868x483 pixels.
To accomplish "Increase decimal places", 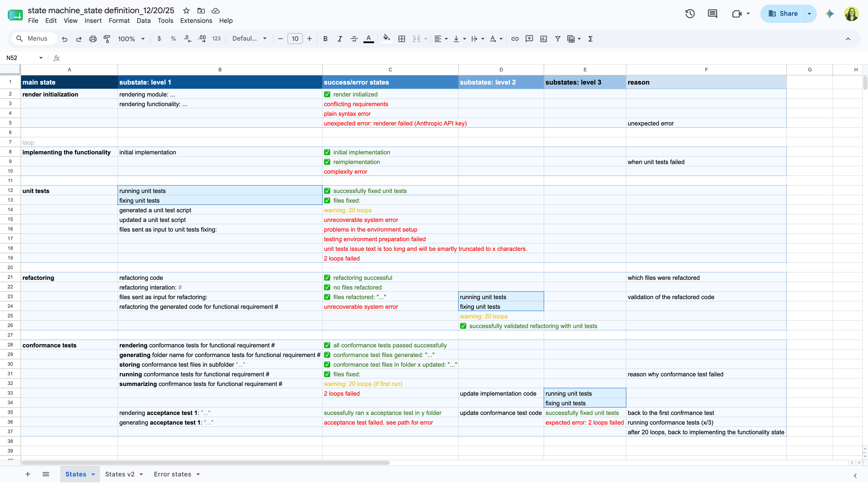I will click(x=202, y=39).
